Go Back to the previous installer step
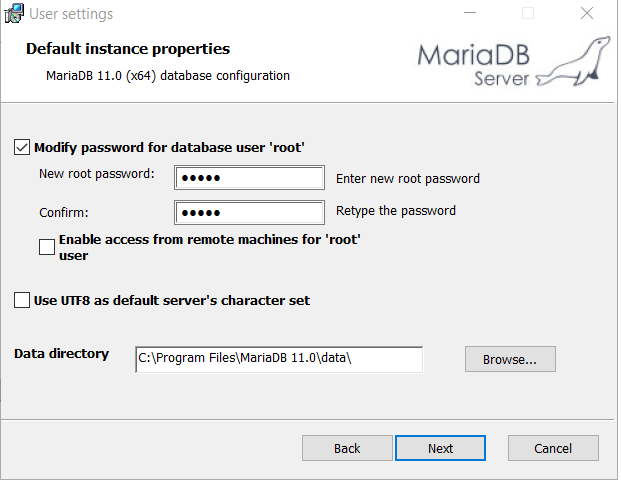 pyautogui.click(x=347, y=448)
